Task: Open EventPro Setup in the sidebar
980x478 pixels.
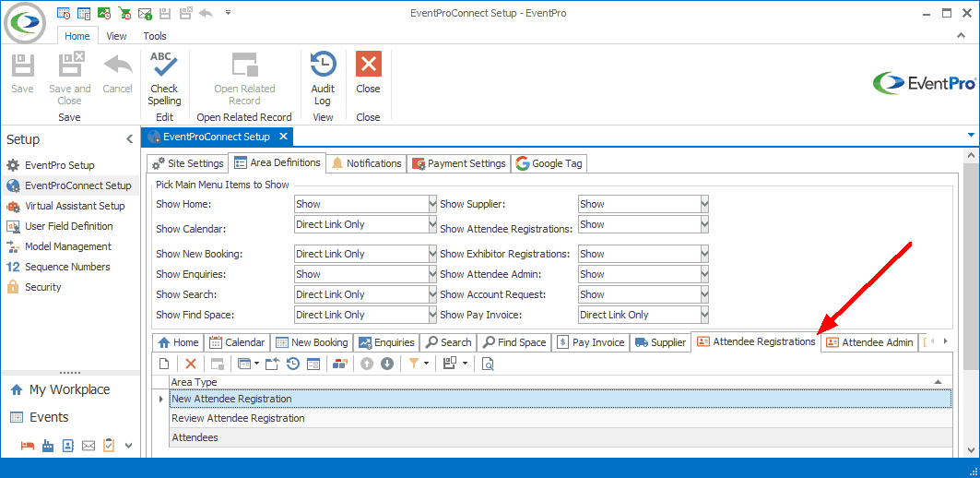Action: (x=59, y=165)
